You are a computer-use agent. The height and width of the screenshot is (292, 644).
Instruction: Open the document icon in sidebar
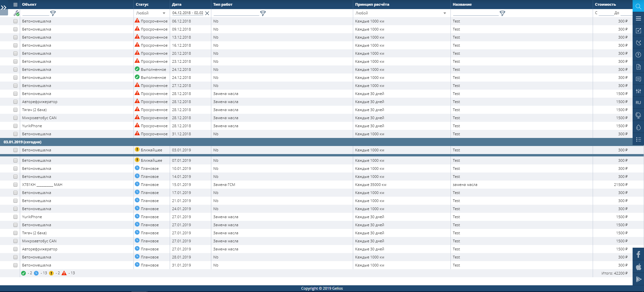tap(638, 67)
